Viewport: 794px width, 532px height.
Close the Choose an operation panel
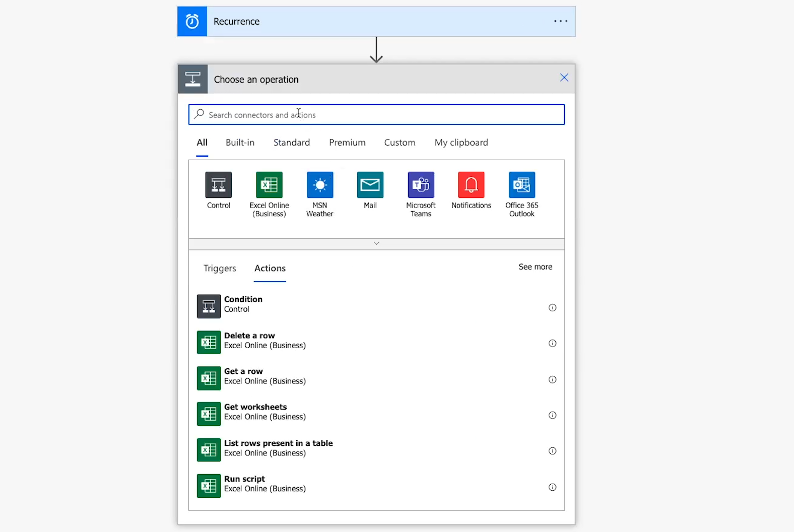564,78
